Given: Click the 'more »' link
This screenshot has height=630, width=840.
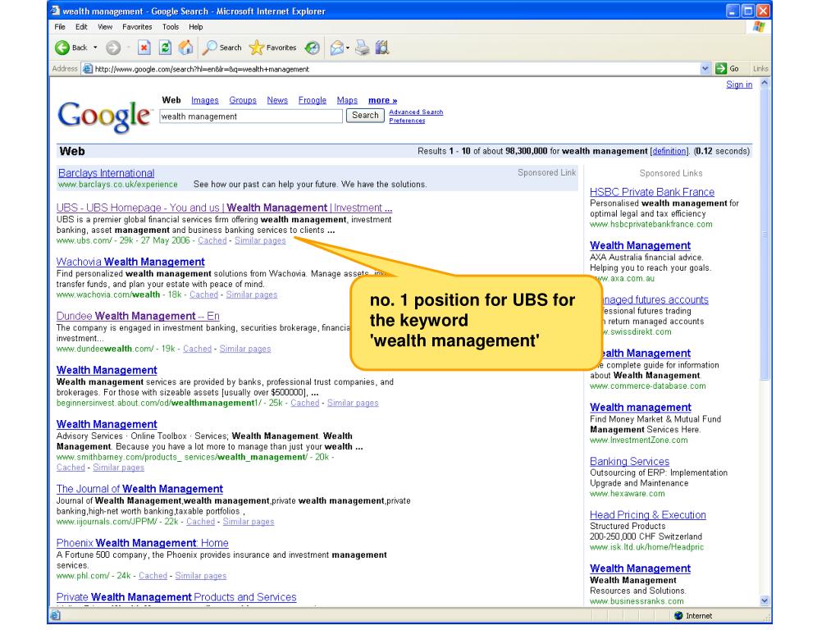Looking at the screenshot, I should pyautogui.click(x=382, y=100).
